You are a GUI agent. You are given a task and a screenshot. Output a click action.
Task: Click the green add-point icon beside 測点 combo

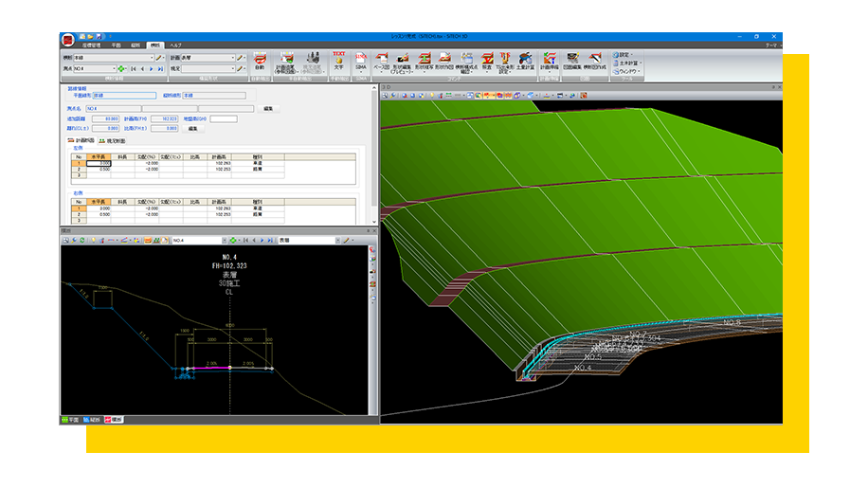(121, 68)
